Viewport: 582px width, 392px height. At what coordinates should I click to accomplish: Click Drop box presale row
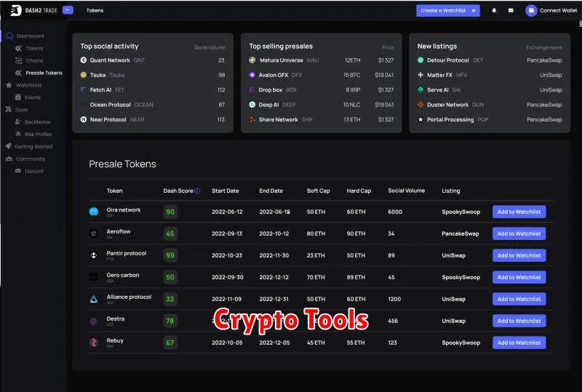321,90
